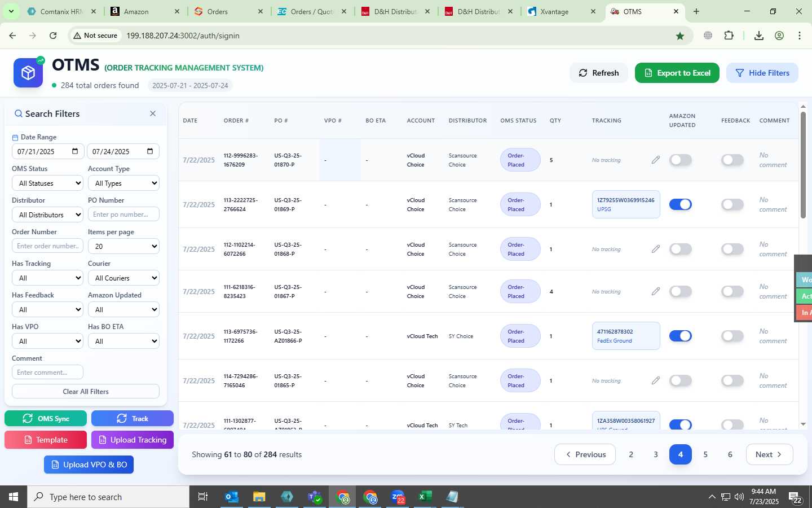Screen dimensions: 812x508
Task: Click the orders table vertical scrollbar
Action: 803,165
